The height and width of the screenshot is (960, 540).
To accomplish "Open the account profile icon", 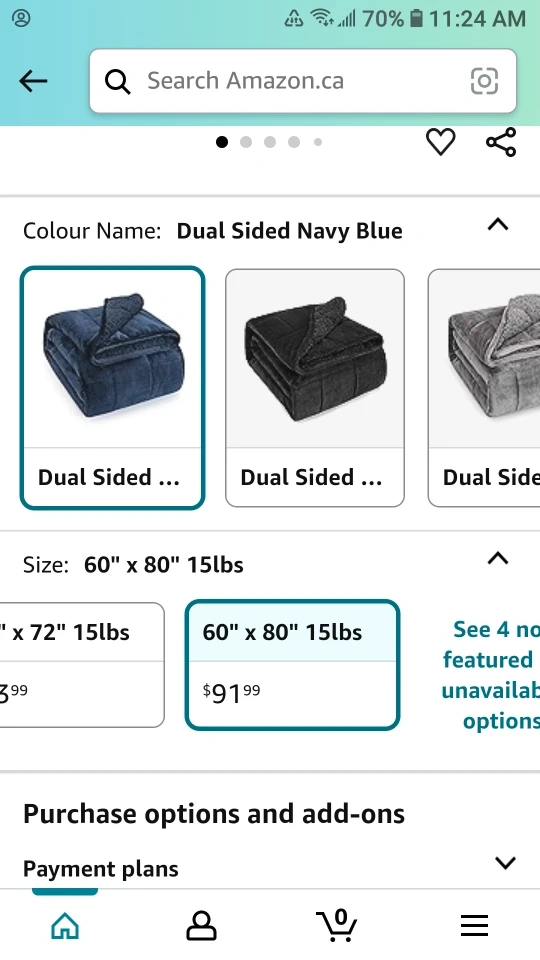I will (x=201, y=925).
